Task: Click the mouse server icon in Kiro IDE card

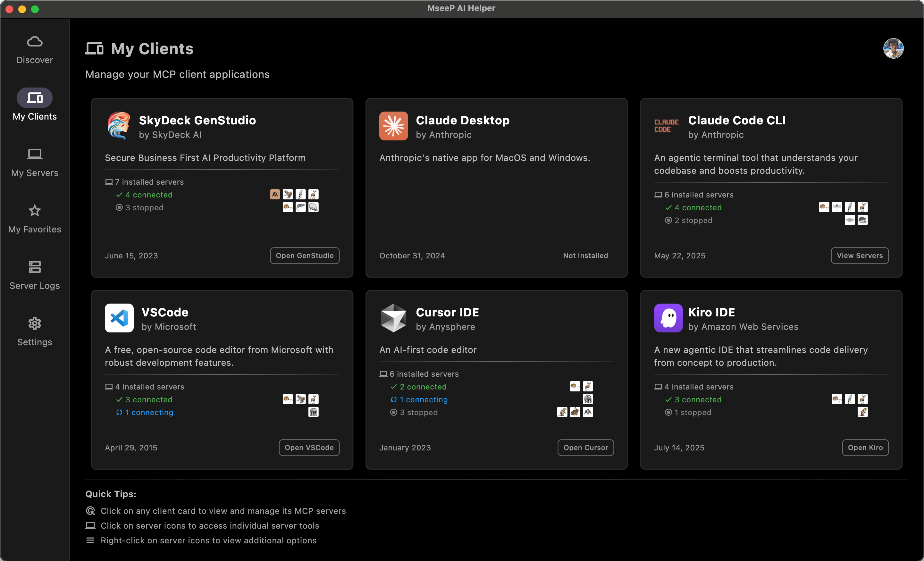Action: click(x=836, y=399)
